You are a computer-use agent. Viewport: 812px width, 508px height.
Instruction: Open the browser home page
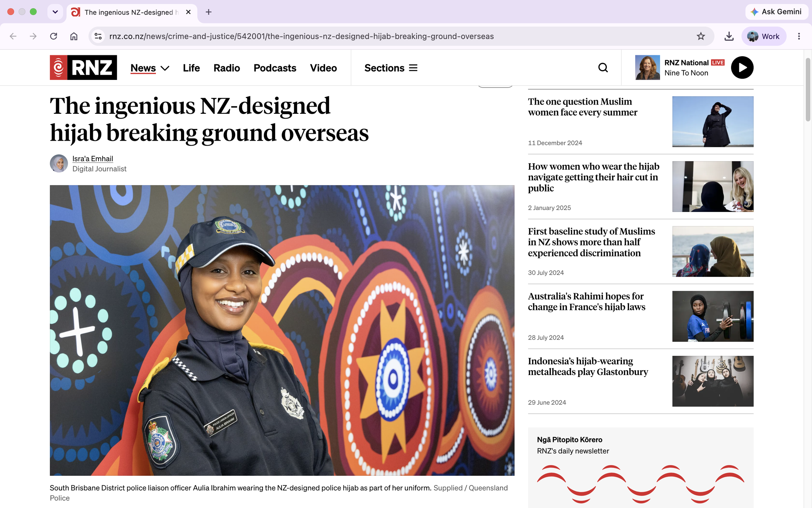(x=74, y=36)
